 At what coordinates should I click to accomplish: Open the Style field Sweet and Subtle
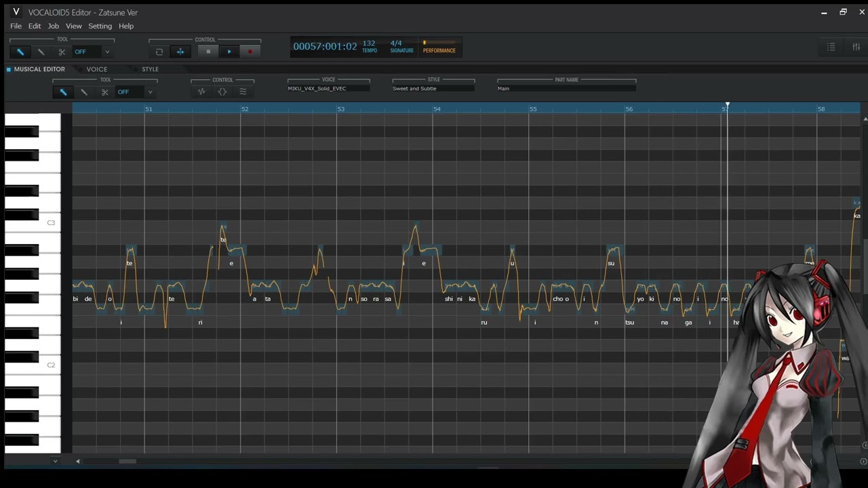pyautogui.click(x=433, y=89)
